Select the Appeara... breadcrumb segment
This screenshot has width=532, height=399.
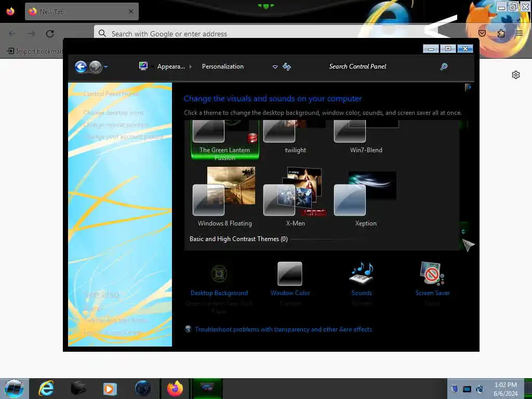pos(171,66)
